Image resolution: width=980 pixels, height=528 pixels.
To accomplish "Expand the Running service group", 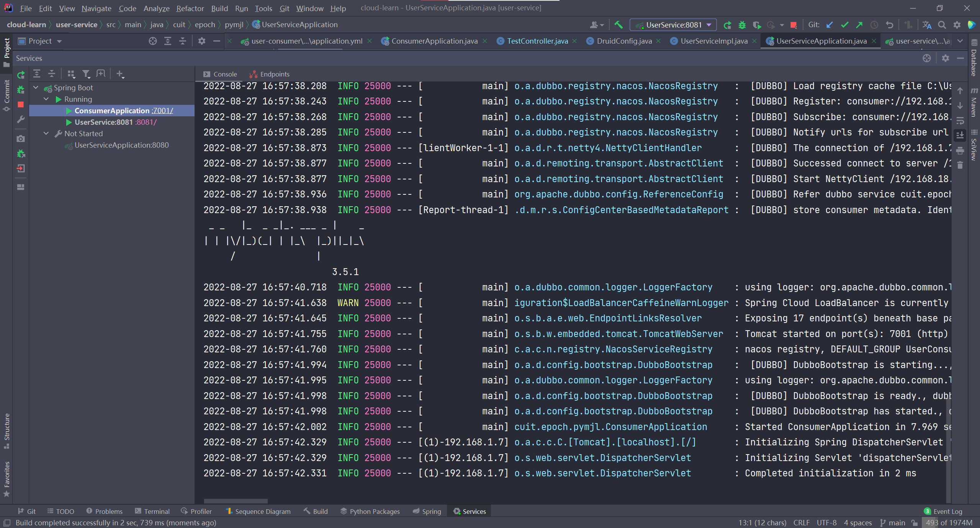I will pos(47,99).
